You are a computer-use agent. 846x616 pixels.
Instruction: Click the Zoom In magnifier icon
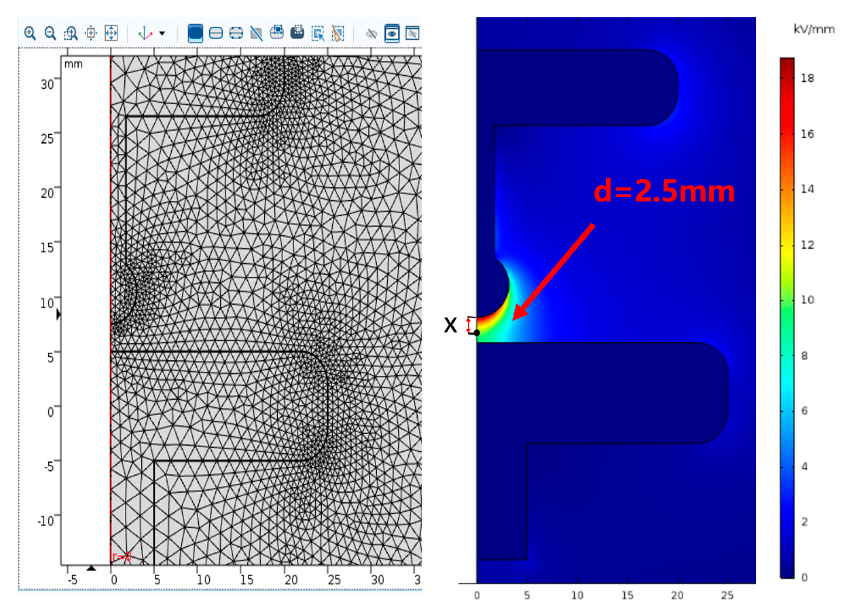[30, 33]
